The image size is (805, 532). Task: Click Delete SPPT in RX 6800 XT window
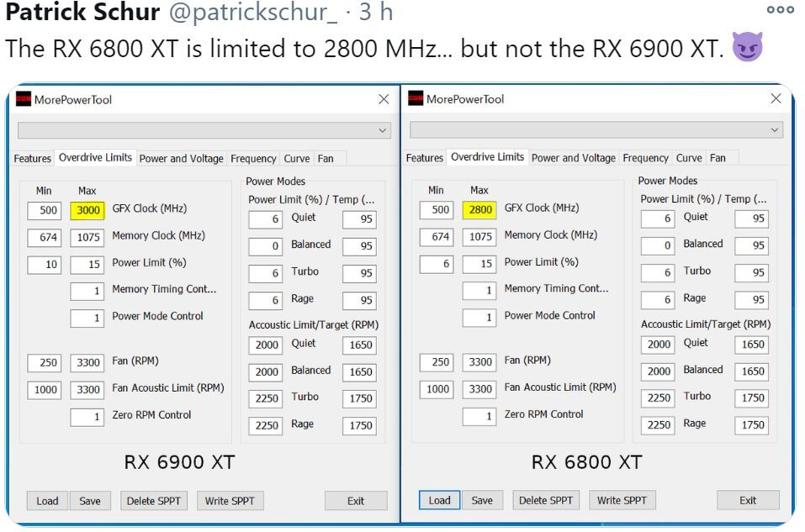[546, 500]
